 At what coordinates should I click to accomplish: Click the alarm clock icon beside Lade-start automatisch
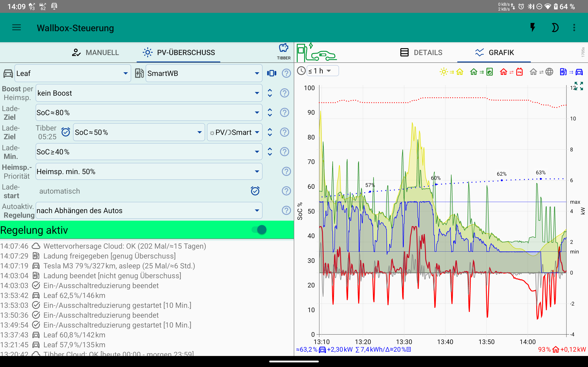255,191
